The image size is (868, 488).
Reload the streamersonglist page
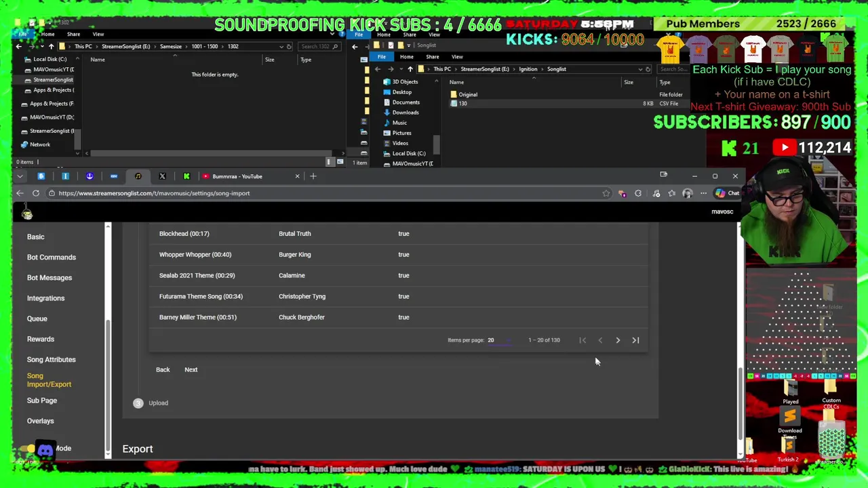(x=36, y=193)
